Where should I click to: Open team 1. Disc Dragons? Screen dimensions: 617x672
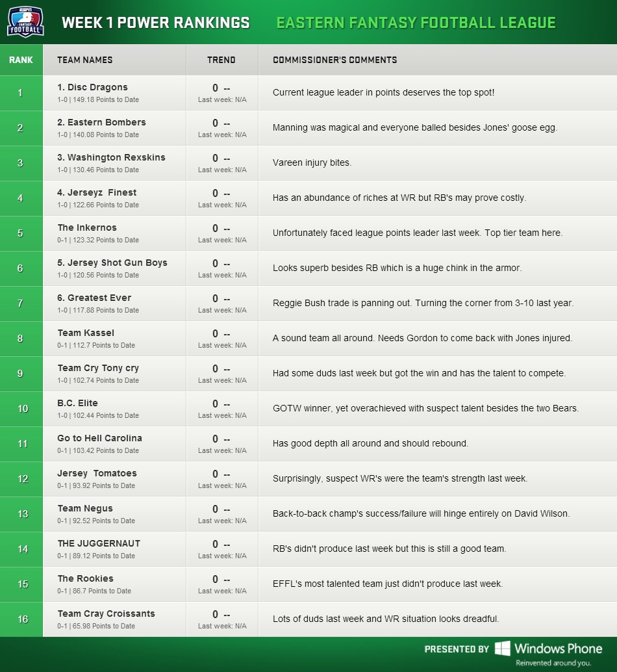(x=92, y=87)
